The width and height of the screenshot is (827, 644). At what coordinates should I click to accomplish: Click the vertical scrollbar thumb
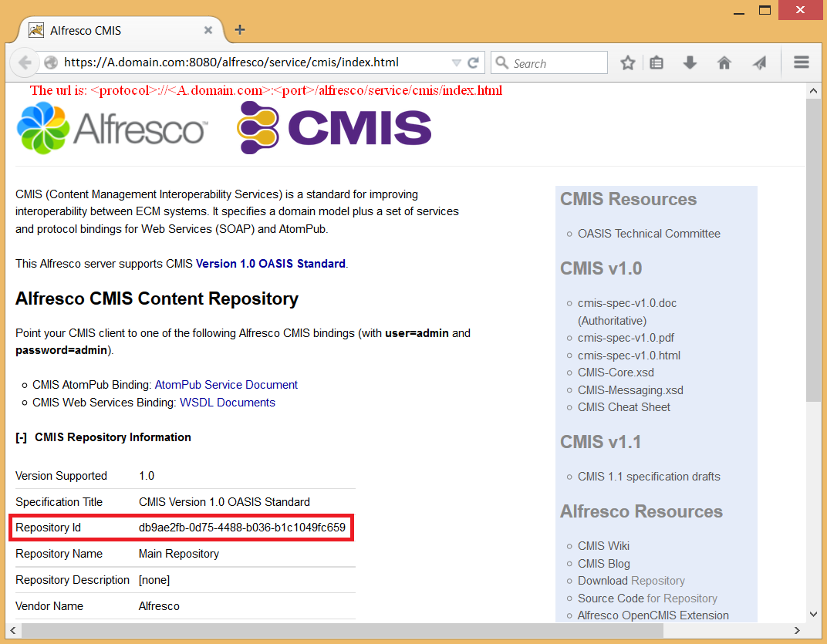click(x=813, y=250)
